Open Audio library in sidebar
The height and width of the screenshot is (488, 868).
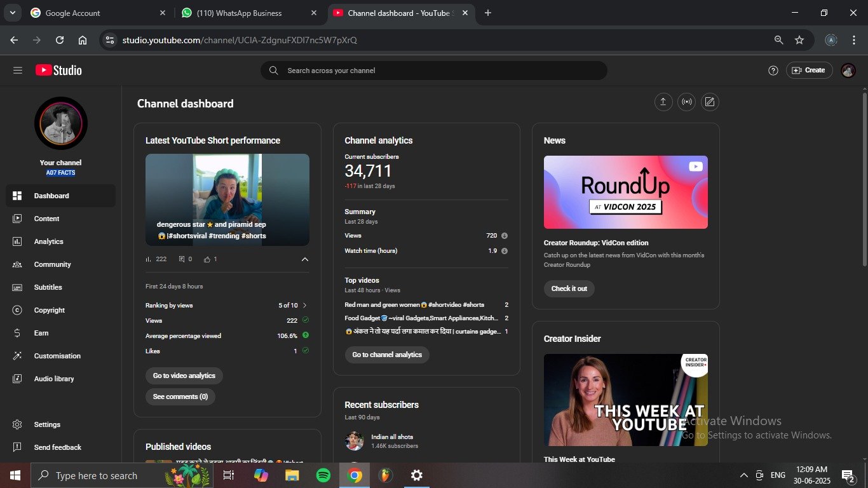(x=60, y=379)
